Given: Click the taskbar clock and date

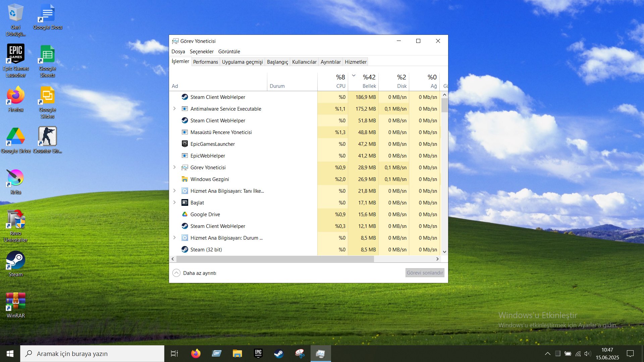Looking at the screenshot, I should click(x=607, y=354).
